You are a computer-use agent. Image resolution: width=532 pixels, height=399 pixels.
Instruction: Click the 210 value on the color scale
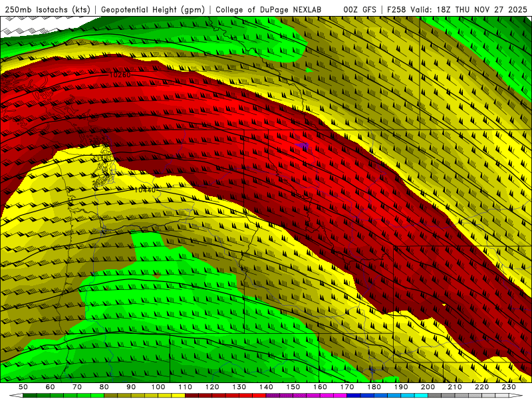[x=455, y=387]
